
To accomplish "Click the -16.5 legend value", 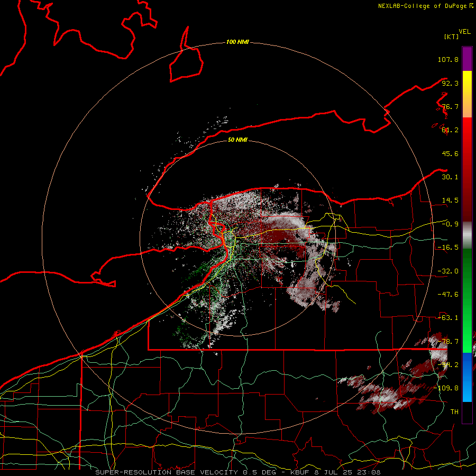I will (x=448, y=248).
